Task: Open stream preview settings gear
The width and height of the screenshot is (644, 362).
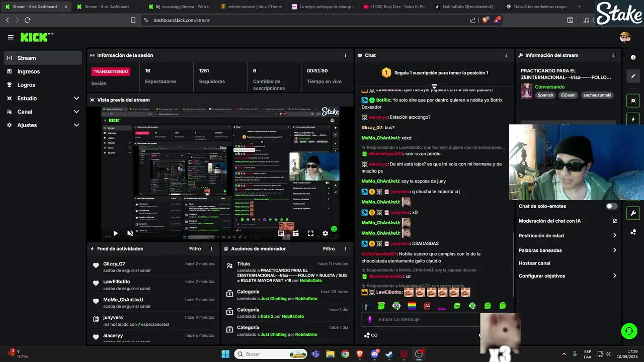Action: [325, 233]
